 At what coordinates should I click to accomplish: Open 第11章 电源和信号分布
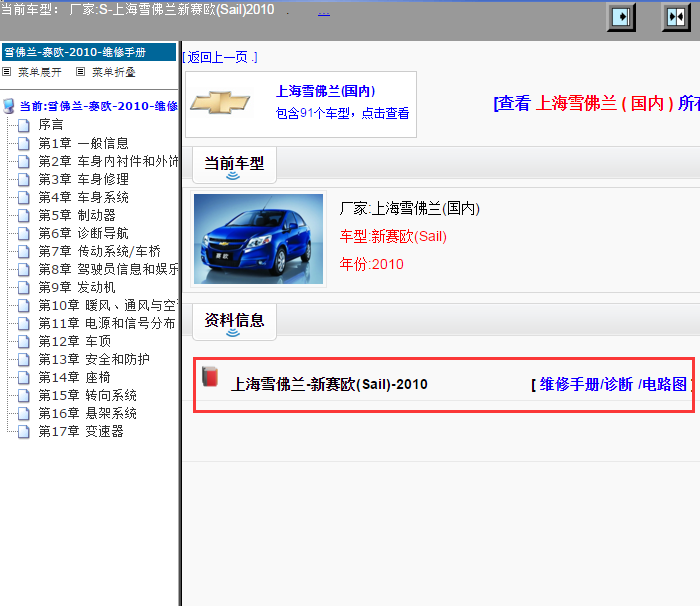click(x=107, y=323)
